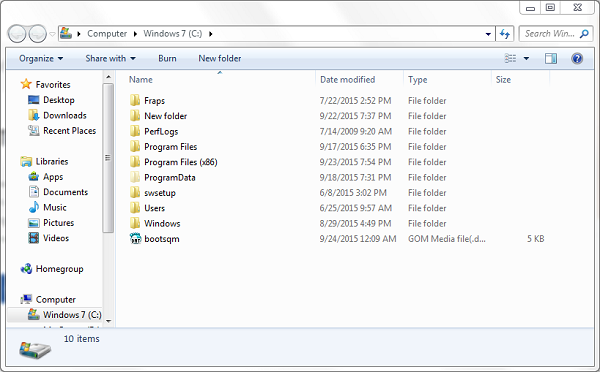
Task: Click the Forward navigation arrow button
Action: 38,34
